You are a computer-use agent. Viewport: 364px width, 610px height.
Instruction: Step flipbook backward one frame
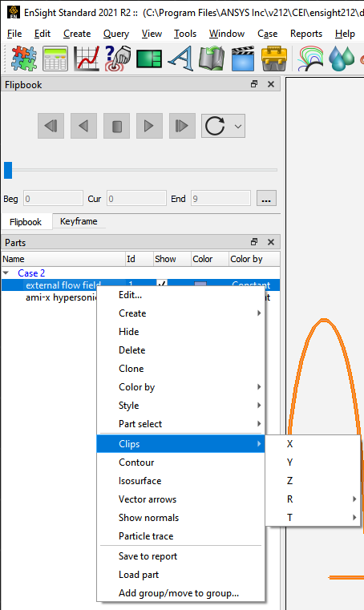[x=51, y=126]
